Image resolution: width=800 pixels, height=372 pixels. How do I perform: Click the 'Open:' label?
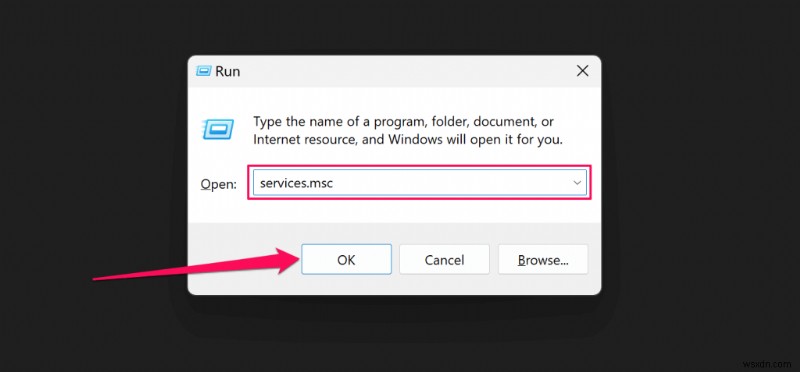[x=218, y=184]
